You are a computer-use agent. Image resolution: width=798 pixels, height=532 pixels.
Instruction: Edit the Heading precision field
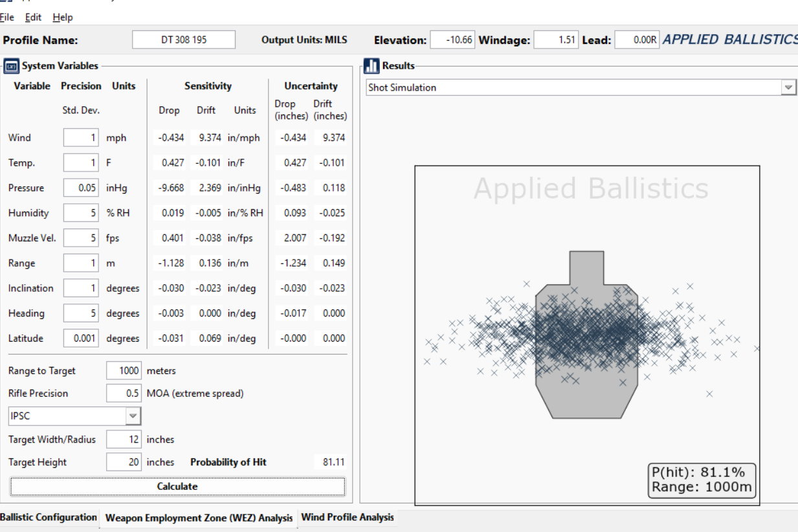pyautogui.click(x=81, y=313)
